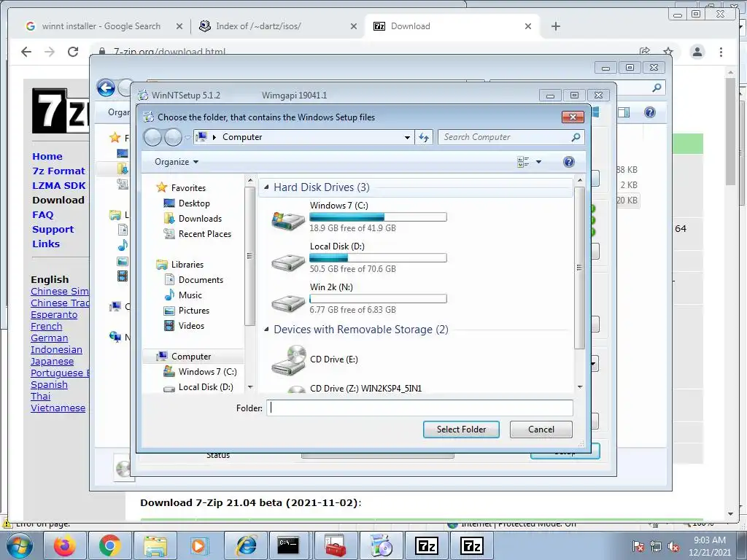This screenshot has width=747, height=560.
Task: Select Computer in the navigation pane
Action: click(x=191, y=356)
